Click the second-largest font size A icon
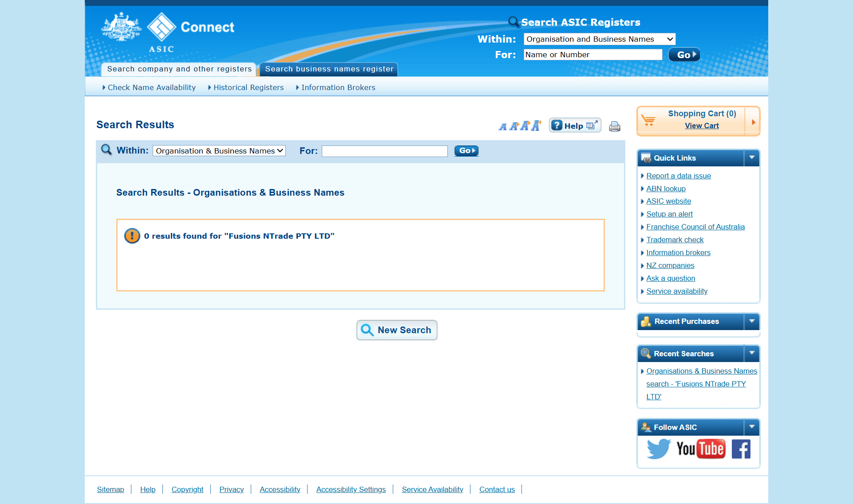The image size is (853, 504). click(525, 126)
